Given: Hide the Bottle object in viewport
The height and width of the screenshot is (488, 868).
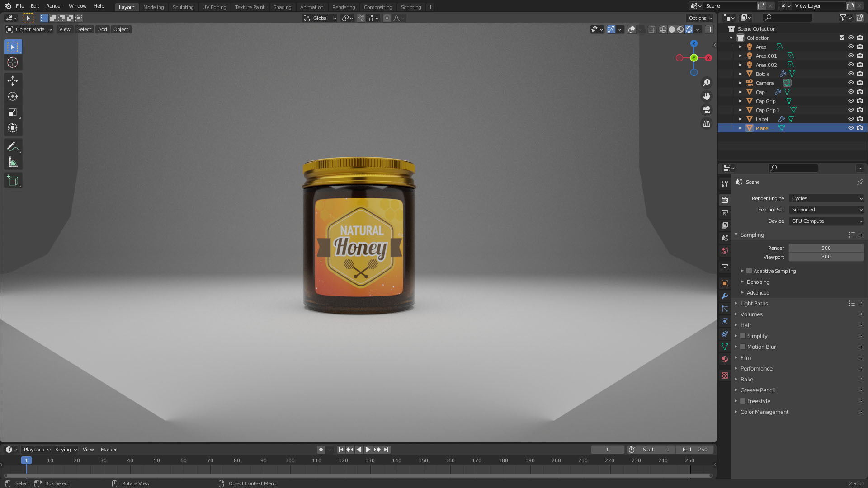Looking at the screenshot, I should coord(850,74).
